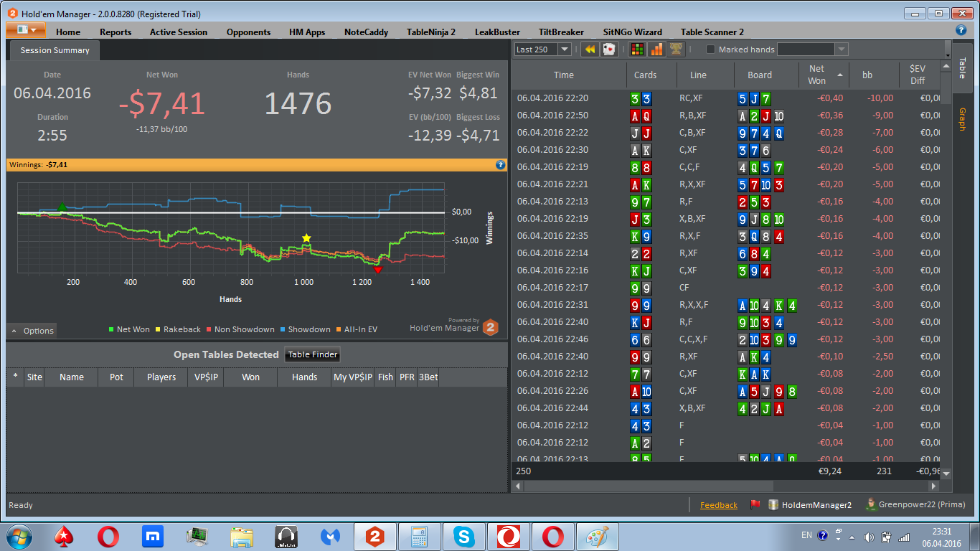Screen dimensions: 980x551
Task: Select the HM Apps menu
Action: coord(307,32)
